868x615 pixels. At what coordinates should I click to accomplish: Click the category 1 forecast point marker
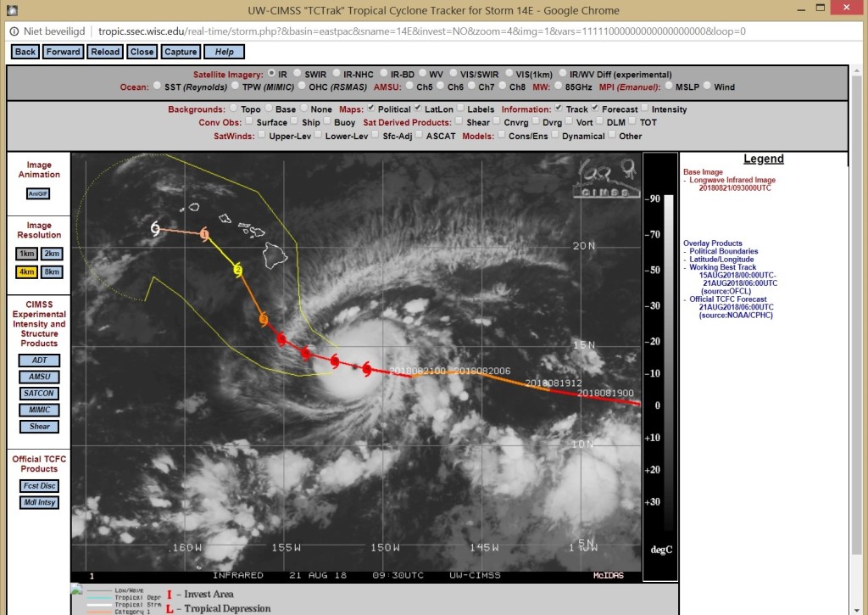pyautogui.click(x=205, y=234)
